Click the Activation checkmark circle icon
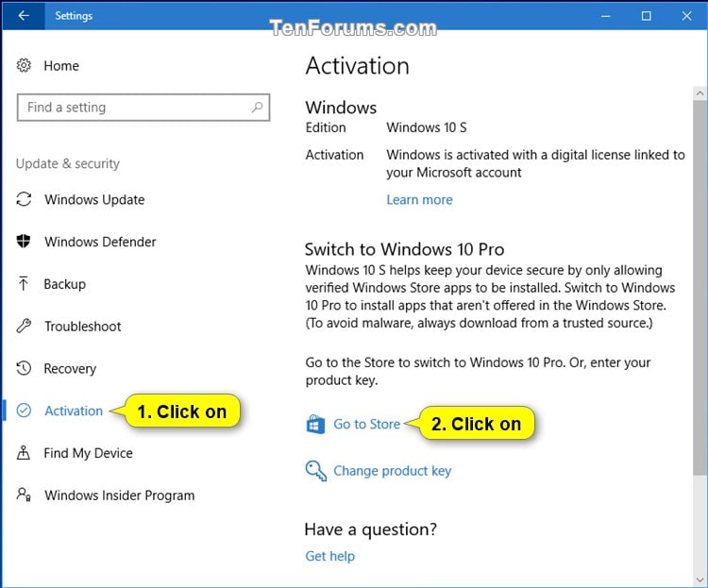Viewport: 708px width, 588px height. 24,410
